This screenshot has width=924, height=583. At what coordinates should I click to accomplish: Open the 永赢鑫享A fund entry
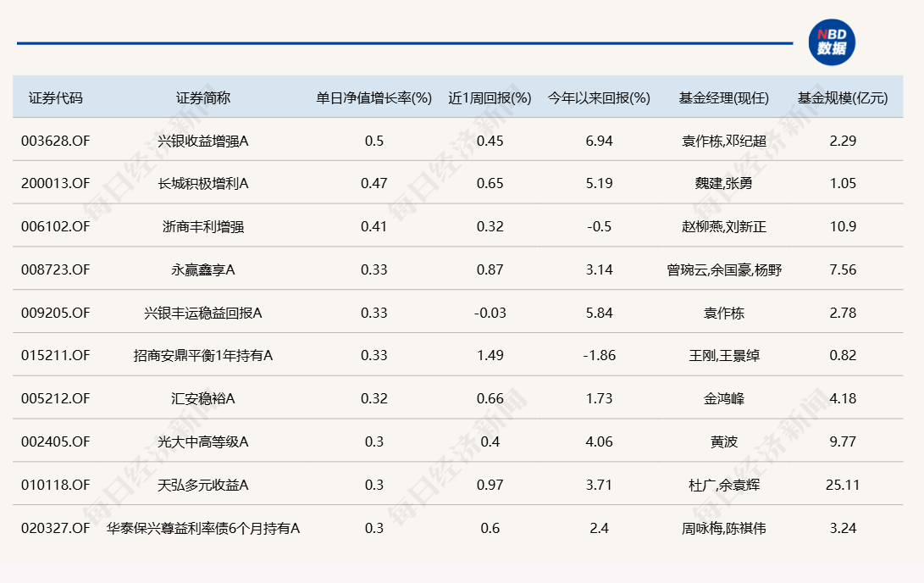203,269
